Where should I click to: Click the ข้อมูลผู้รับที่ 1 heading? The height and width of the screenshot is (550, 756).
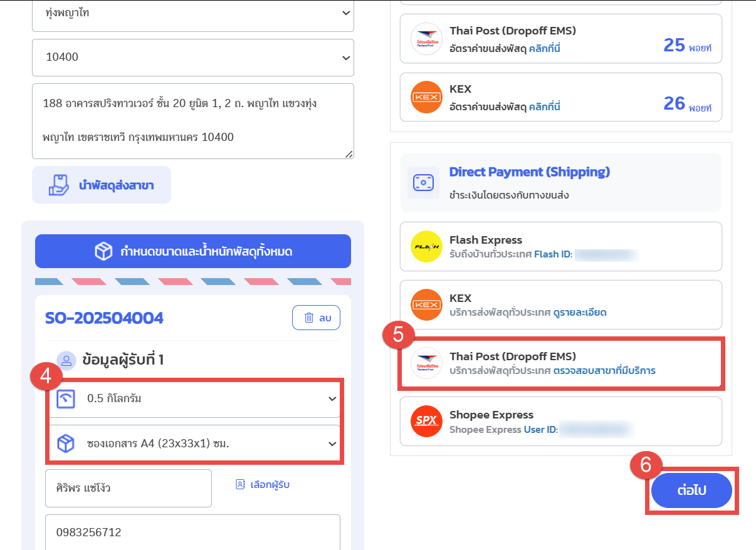coord(123,360)
